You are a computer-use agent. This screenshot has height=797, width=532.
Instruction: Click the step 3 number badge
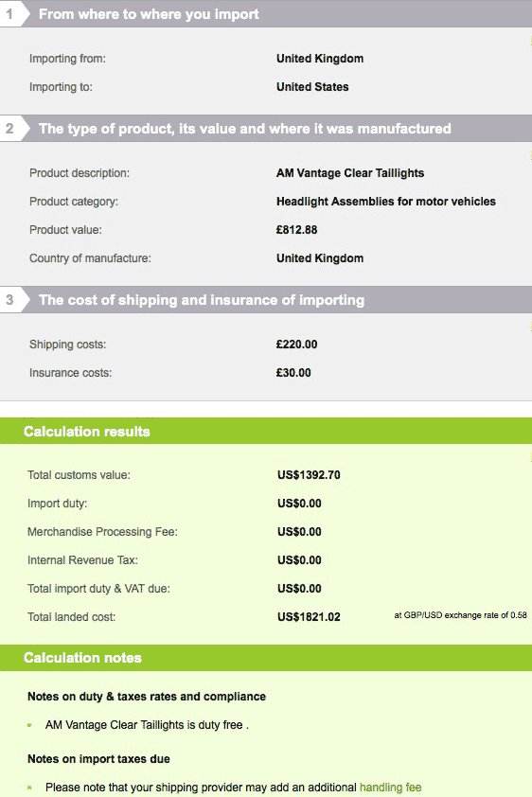click(9, 299)
